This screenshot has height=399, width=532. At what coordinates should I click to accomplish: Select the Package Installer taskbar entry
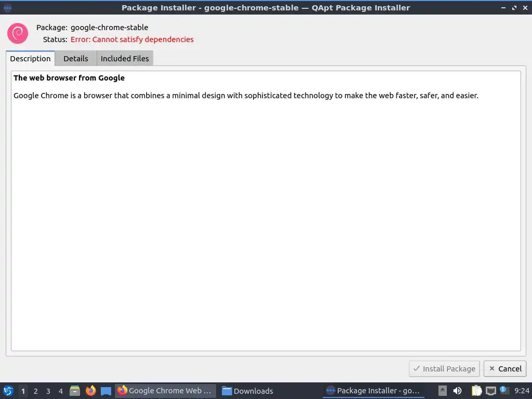tap(373, 391)
